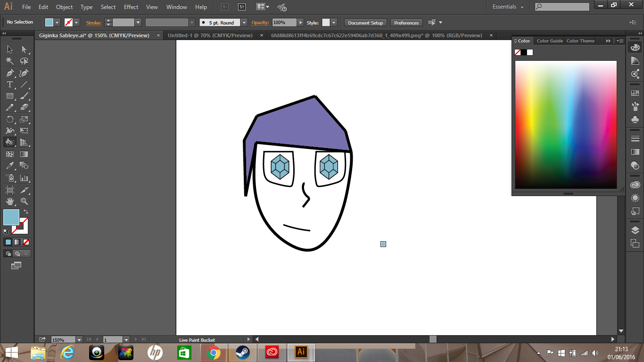Switch to Draw Behind mode

click(17, 254)
